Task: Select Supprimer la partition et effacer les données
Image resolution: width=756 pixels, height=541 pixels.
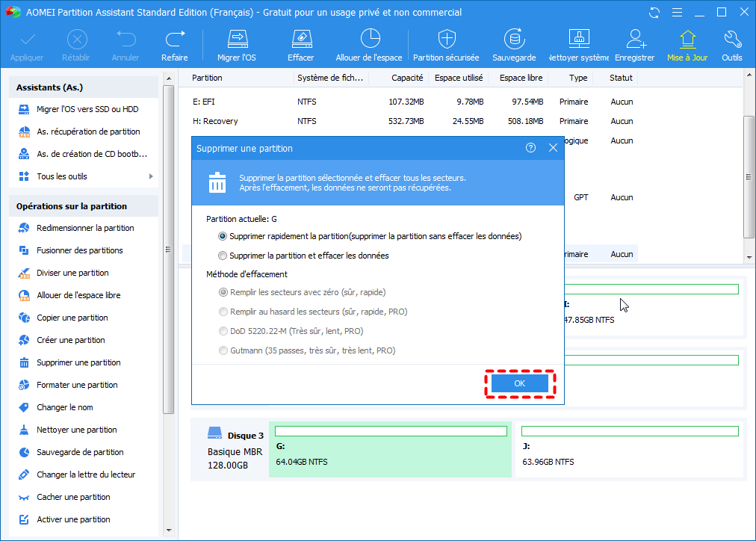Action: point(303,256)
